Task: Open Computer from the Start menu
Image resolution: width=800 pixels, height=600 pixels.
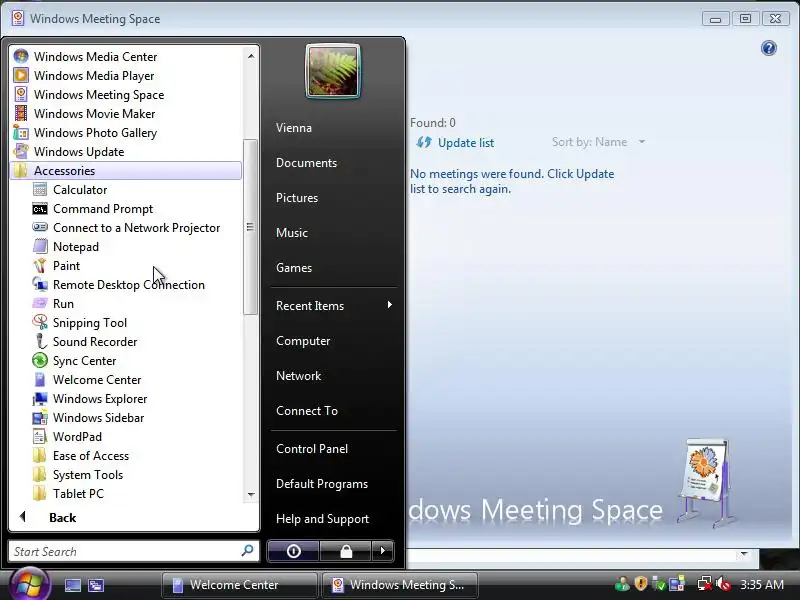Action: pyautogui.click(x=303, y=341)
